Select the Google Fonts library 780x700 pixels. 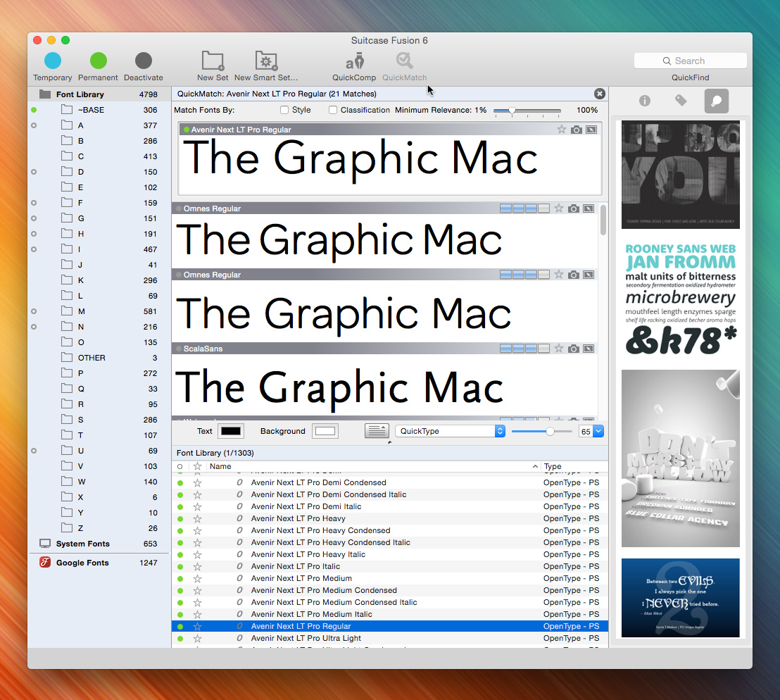pyautogui.click(x=99, y=563)
